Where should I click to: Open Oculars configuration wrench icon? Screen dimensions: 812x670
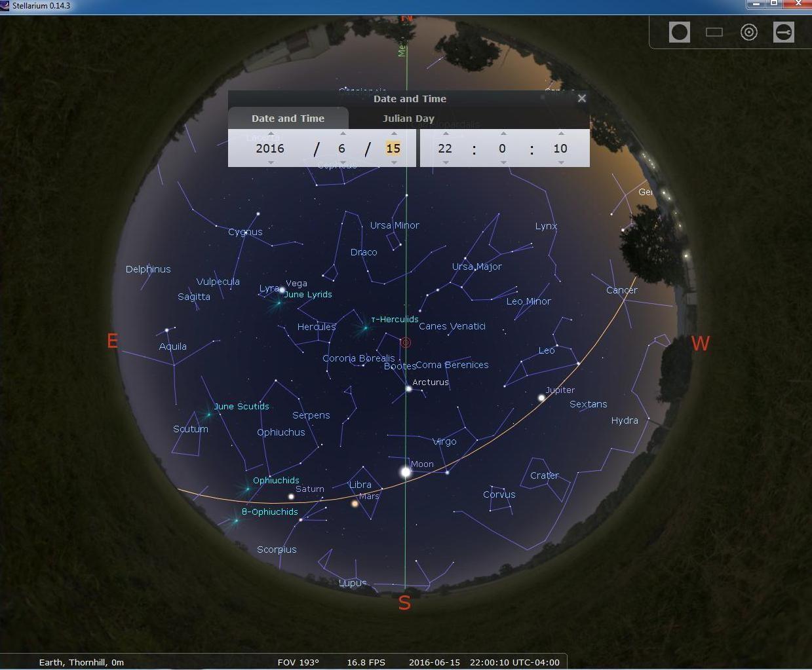[783, 32]
